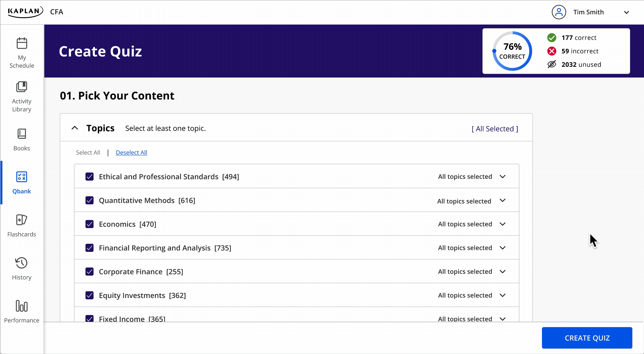
Task: Click the Flashcards menu label
Action: [x=22, y=234]
